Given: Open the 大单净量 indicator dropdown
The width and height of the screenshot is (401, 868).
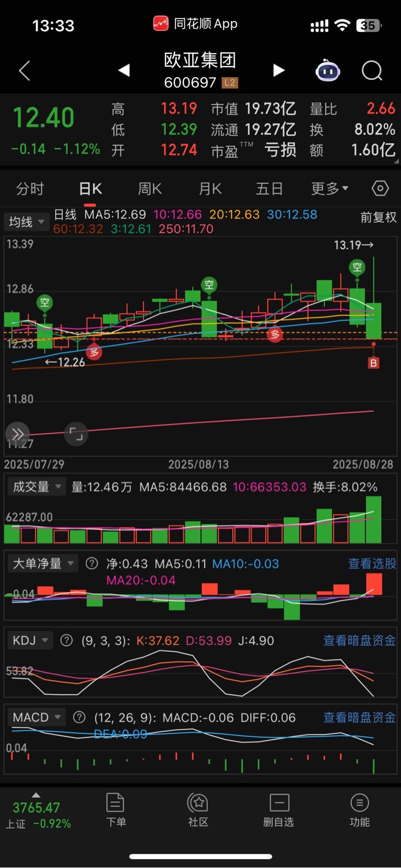Looking at the screenshot, I should (43, 564).
